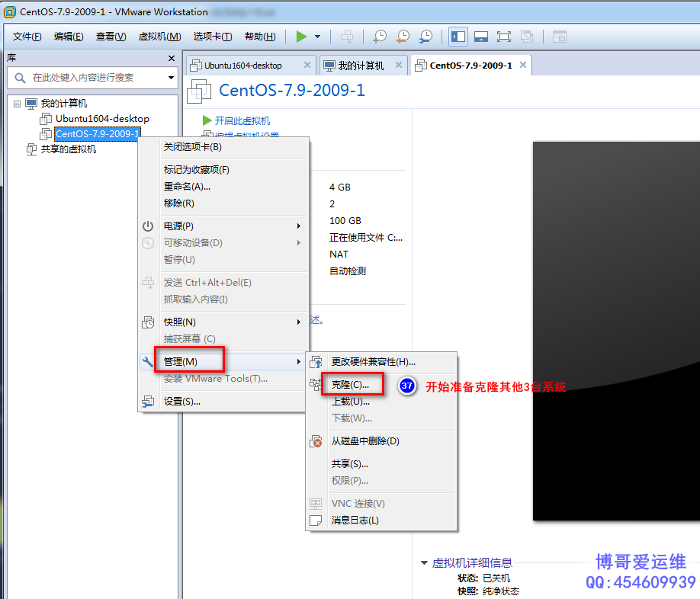Click the wrench icon beside 管理(M)

(x=148, y=362)
